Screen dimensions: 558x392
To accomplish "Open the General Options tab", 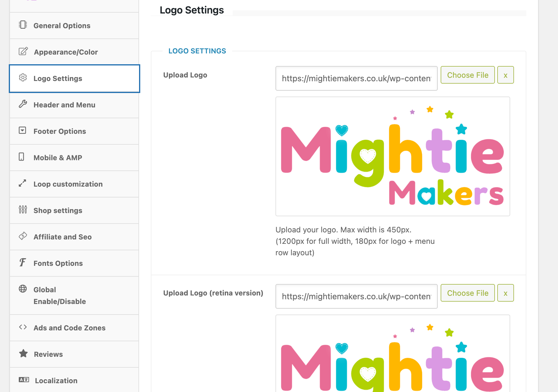I will coord(74,26).
